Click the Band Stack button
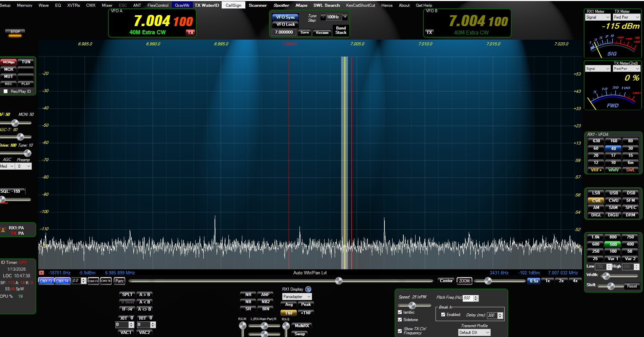The image size is (644, 337). tap(341, 30)
